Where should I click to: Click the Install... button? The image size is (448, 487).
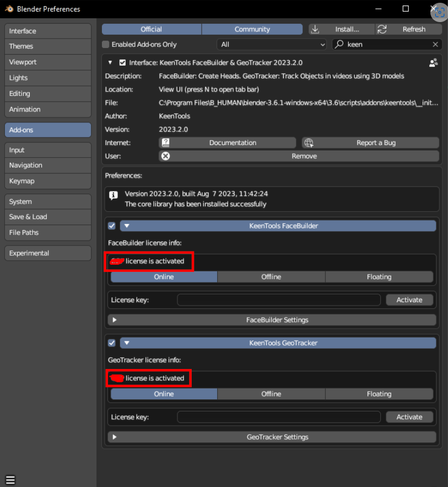pyautogui.click(x=342, y=29)
